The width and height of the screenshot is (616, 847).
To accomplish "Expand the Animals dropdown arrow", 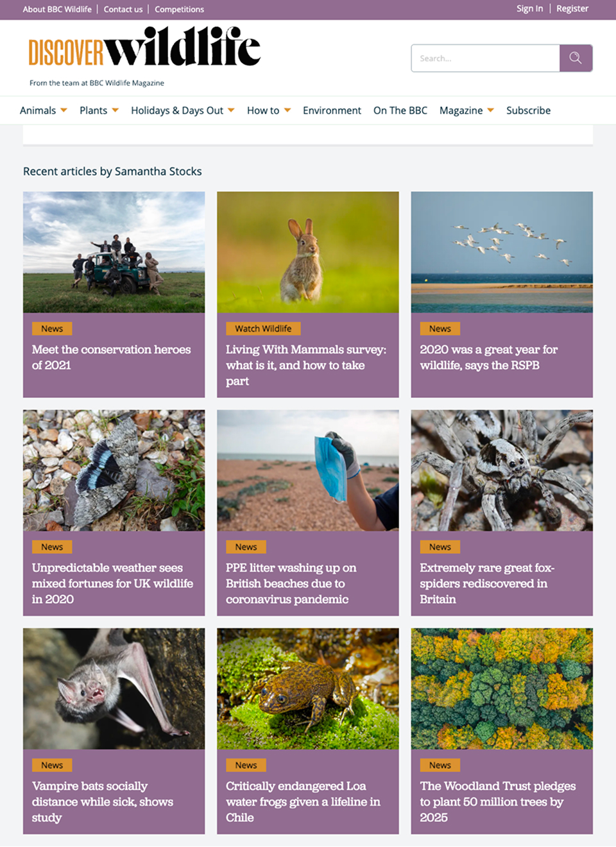I will (x=64, y=110).
